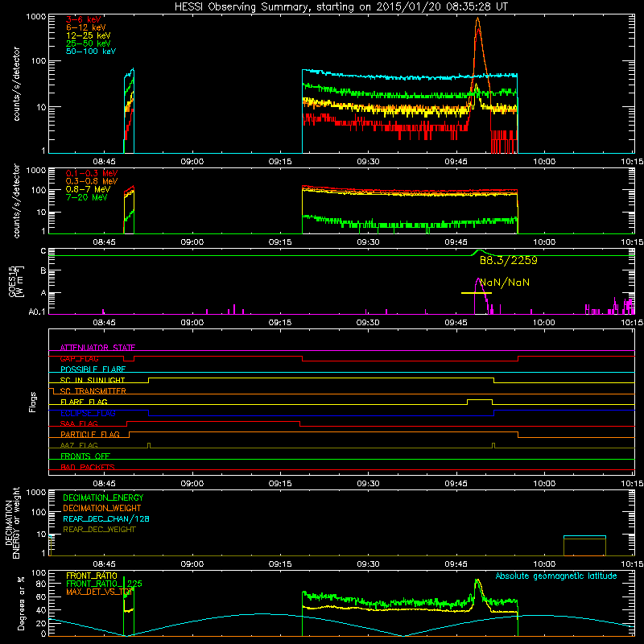The image size is (644, 644).
Task: Click the yellow FRONT_RATIO legend label
Action: [92, 576]
